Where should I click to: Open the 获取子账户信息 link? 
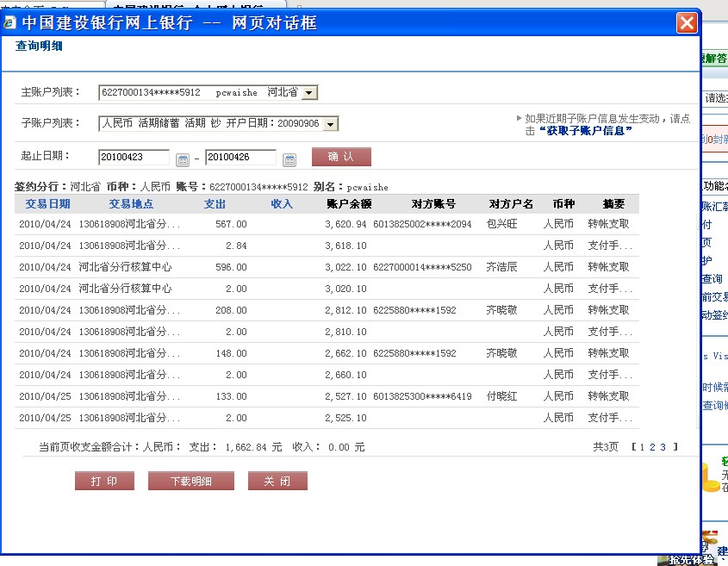point(585,131)
